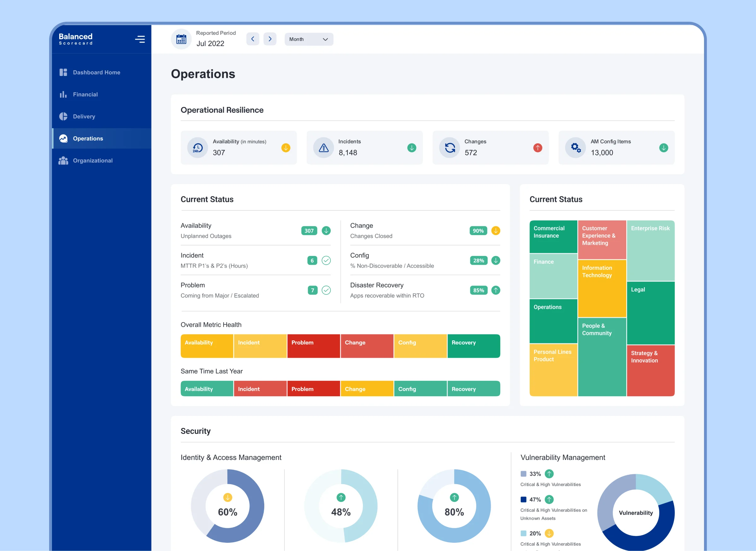
Task: Click the Incidents warning triangle icon
Action: tap(323, 148)
